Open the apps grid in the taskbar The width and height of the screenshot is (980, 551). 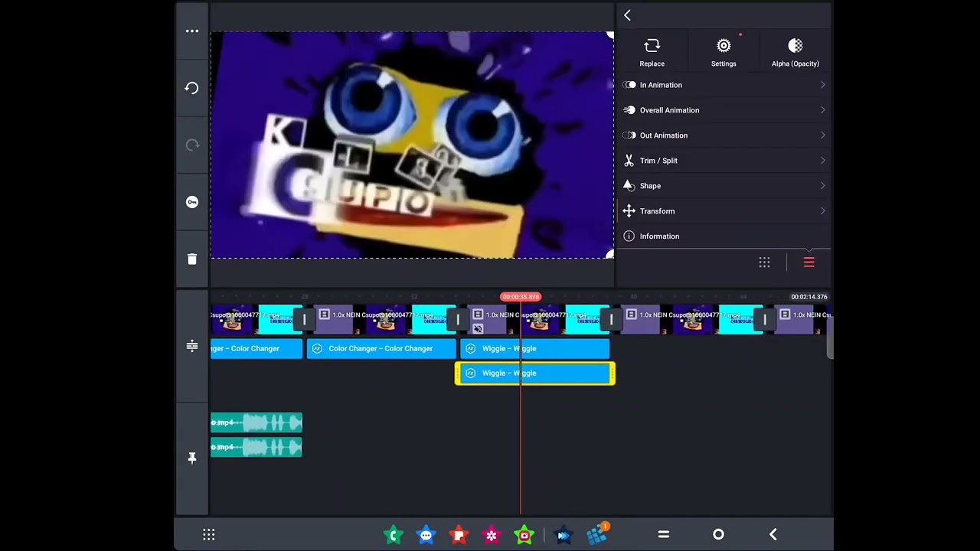[x=208, y=535]
